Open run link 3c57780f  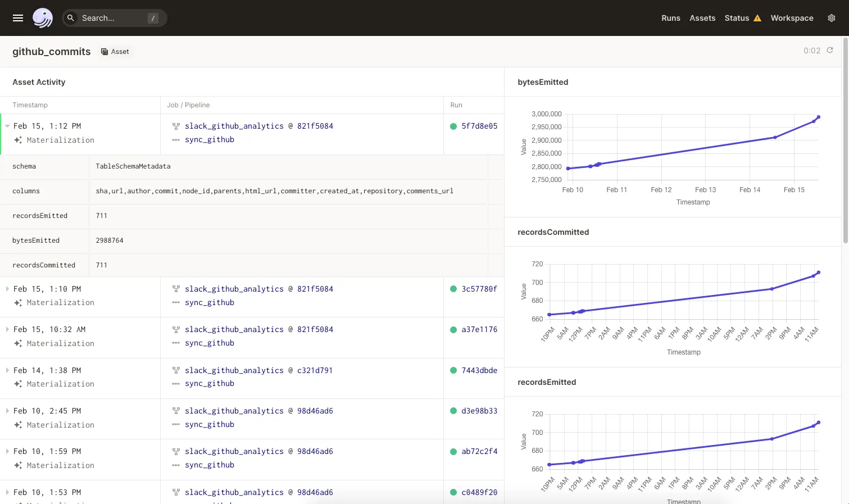coord(479,289)
